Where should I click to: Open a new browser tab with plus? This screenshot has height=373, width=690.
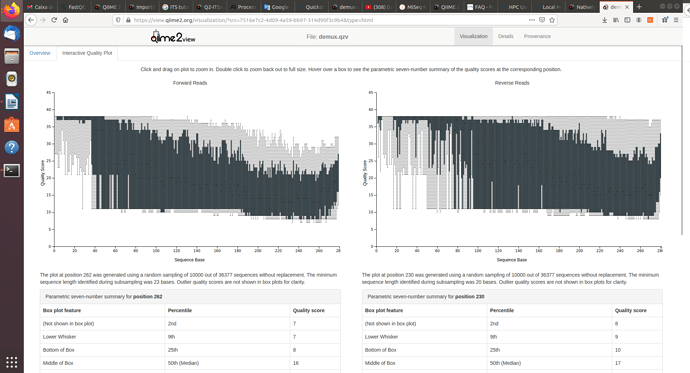point(639,7)
